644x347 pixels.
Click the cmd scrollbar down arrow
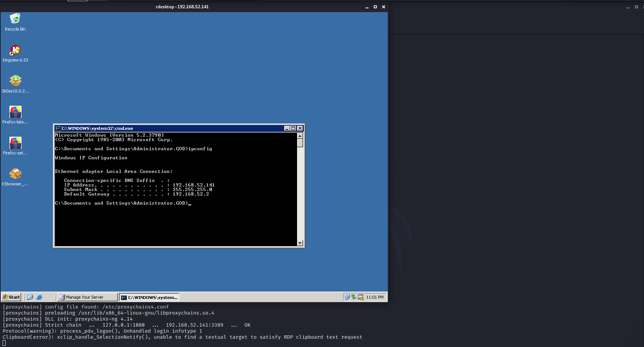click(300, 243)
